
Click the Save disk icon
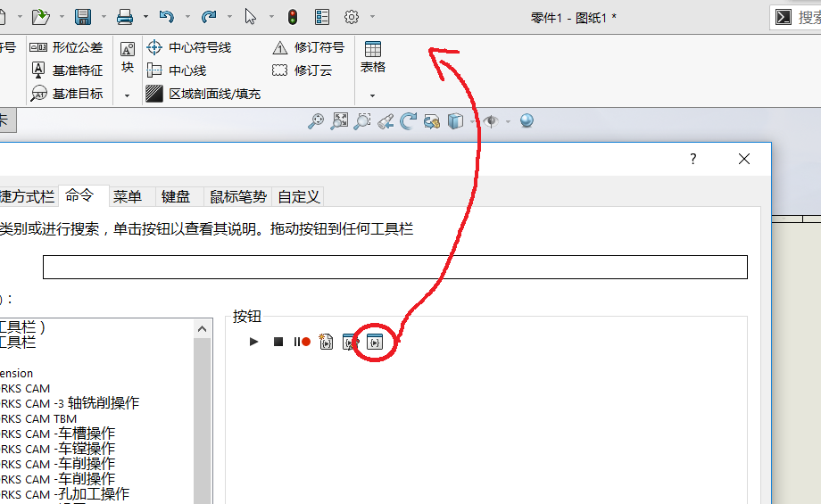tap(83, 17)
